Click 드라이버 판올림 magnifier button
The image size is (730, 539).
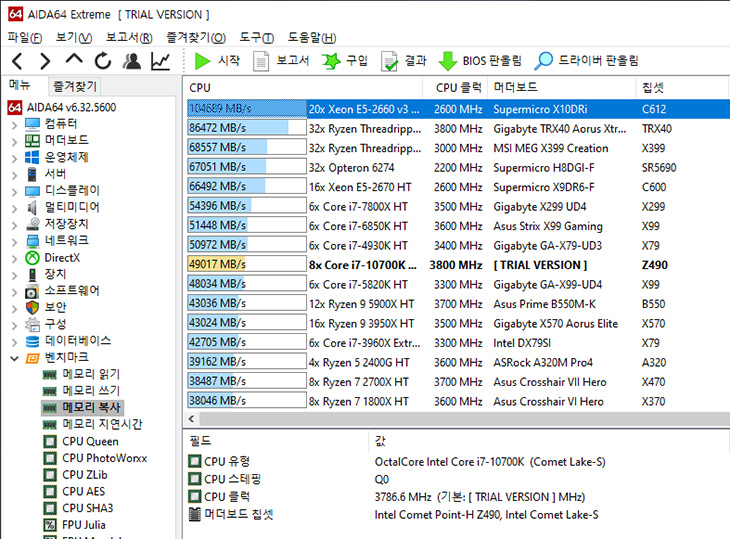point(586,61)
